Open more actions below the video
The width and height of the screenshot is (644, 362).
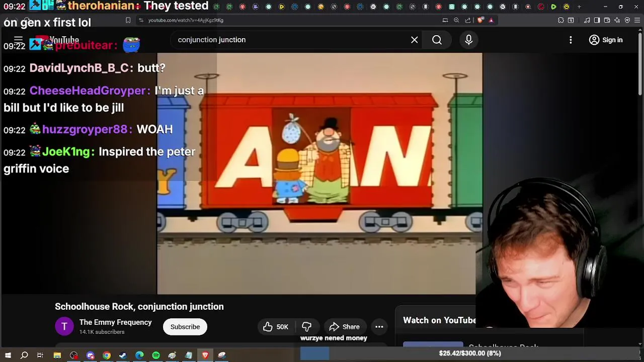(379, 327)
